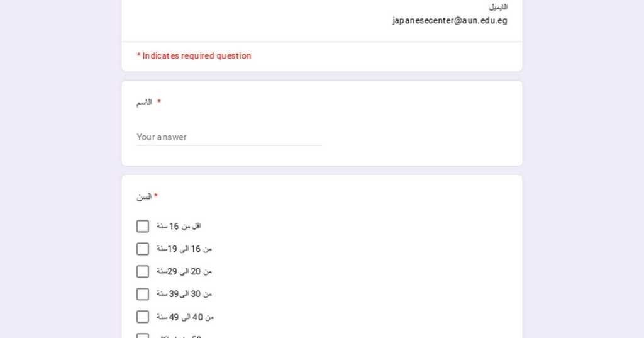The width and height of the screenshot is (644, 338).
Task: Check the 'اقل من 16 سنة' checkbox
Action: (143, 226)
